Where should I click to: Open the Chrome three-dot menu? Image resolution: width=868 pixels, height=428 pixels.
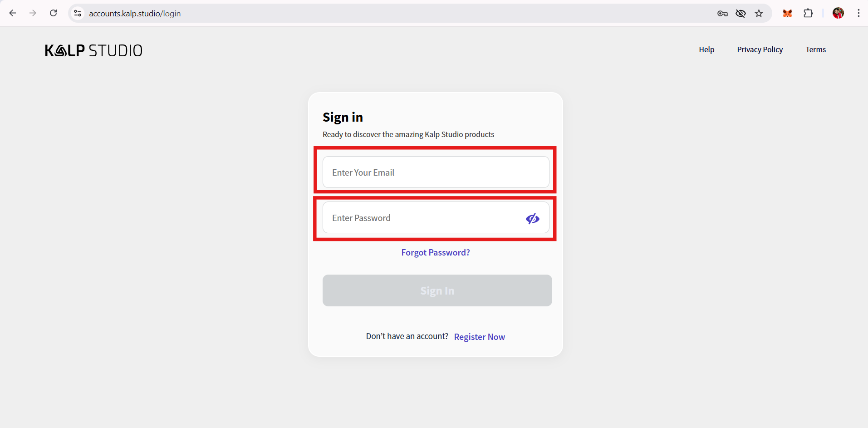coord(858,13)
